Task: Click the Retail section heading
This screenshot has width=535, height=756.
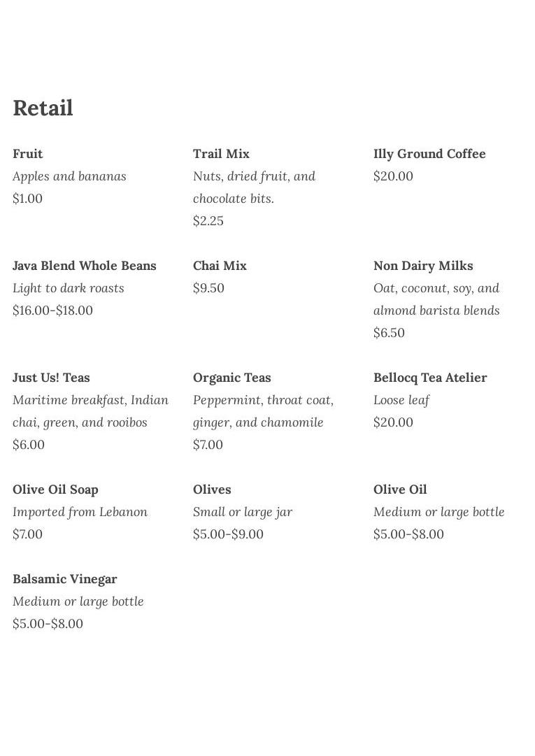Action: pyautogui.click(x=43, y=108)
